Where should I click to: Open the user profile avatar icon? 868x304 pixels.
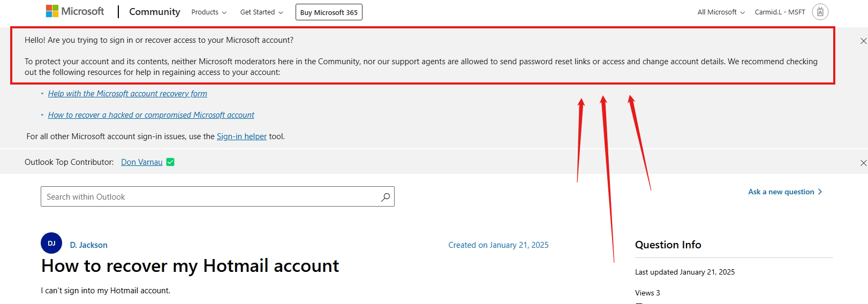pos(820,12)
